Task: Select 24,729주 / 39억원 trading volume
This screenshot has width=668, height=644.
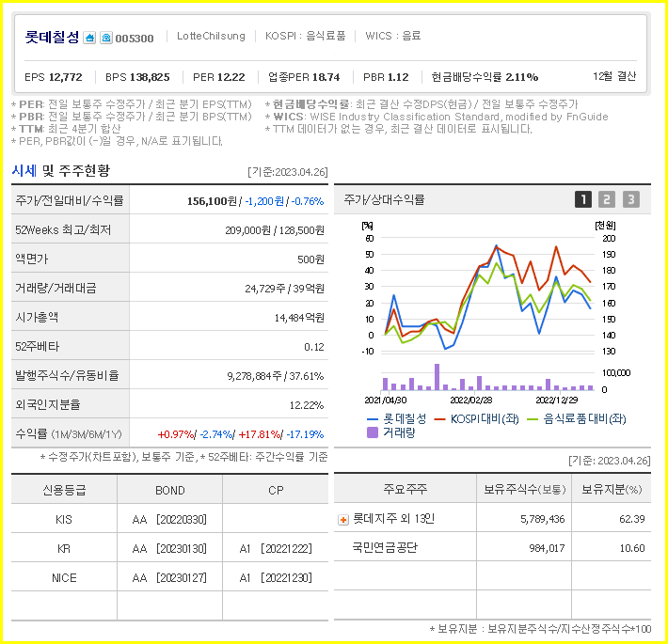Action: pos(284,289)
